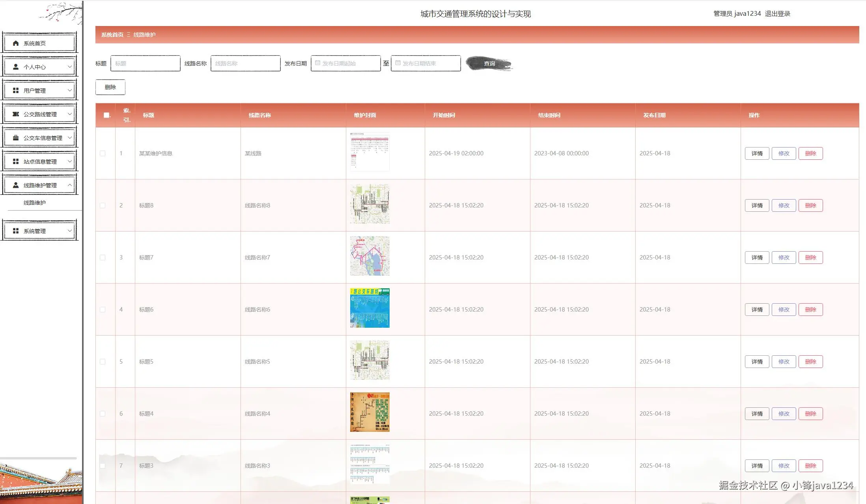The width and height of the screenshot is (866, 504).
Task: Click the batch 删除 button above the table
Action: coord(110,87)
